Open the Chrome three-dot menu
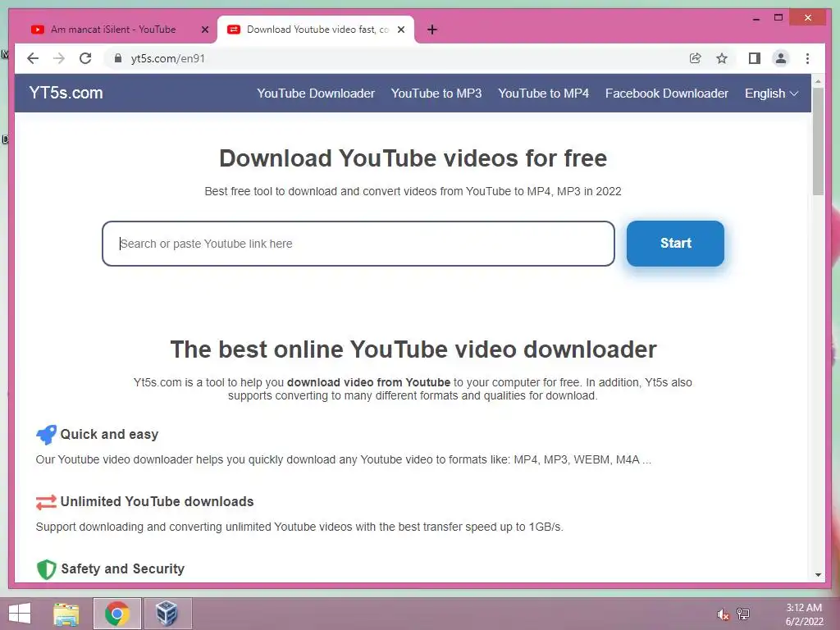The height and width of the screenshot is (630, 840). tap(807, 58)
